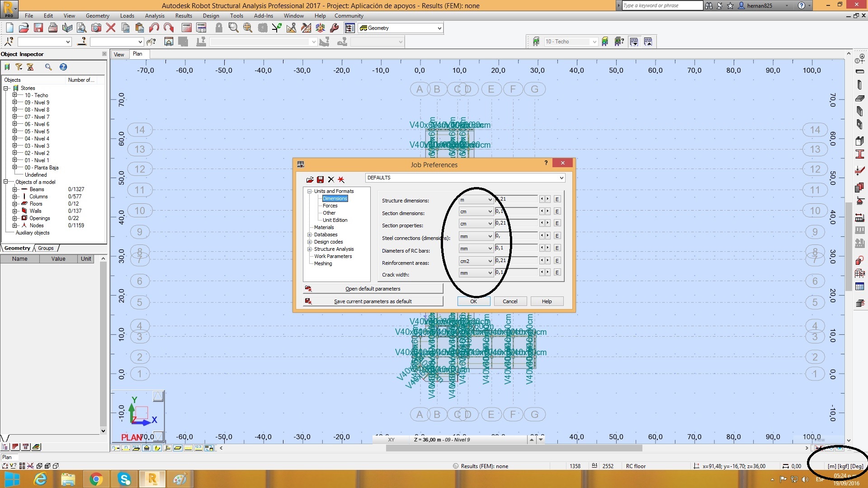868x488 pixels.
Task: Delete job preferences using the red X icon
Action: pos(331,179)
